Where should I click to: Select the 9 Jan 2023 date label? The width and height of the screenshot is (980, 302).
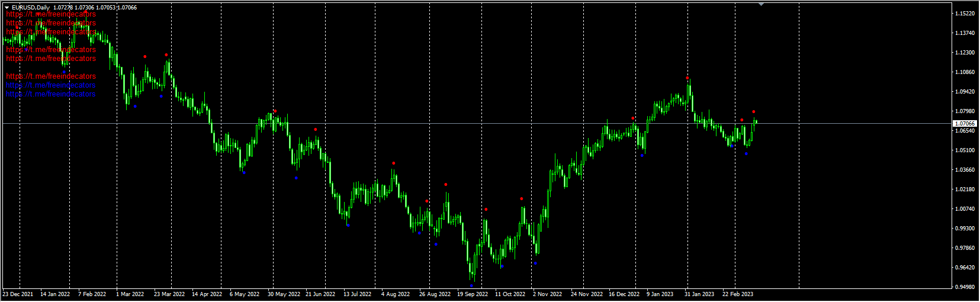pos(660,294)
